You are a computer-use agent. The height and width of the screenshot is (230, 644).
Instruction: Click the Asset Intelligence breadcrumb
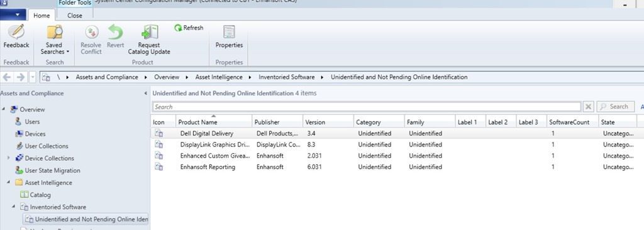coord(219,77)
